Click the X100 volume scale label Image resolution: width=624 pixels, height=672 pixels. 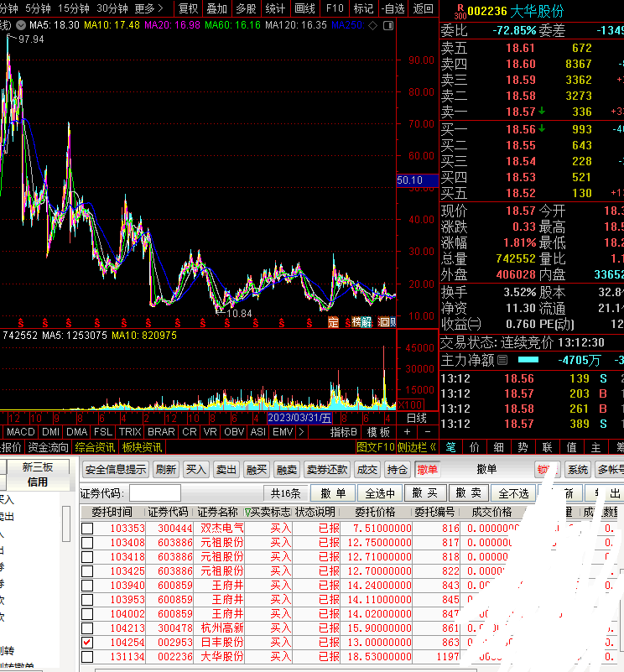410,404
